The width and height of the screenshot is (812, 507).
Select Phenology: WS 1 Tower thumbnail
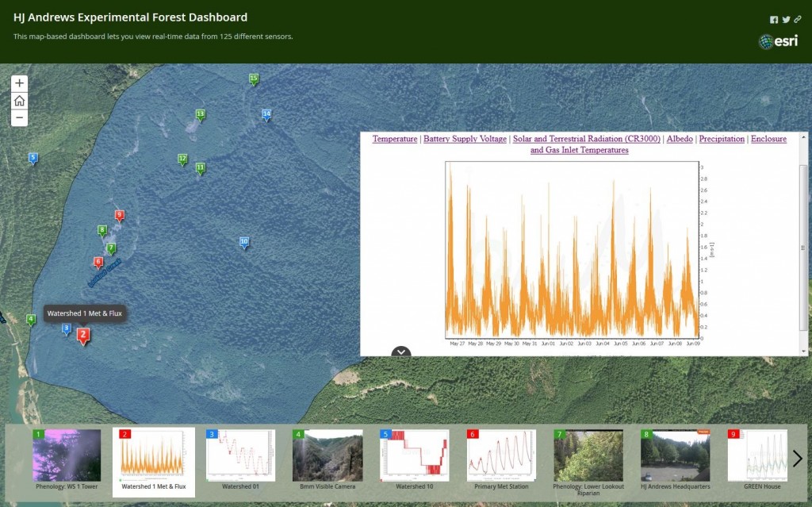pyautogui.click(x=67, y=456)
